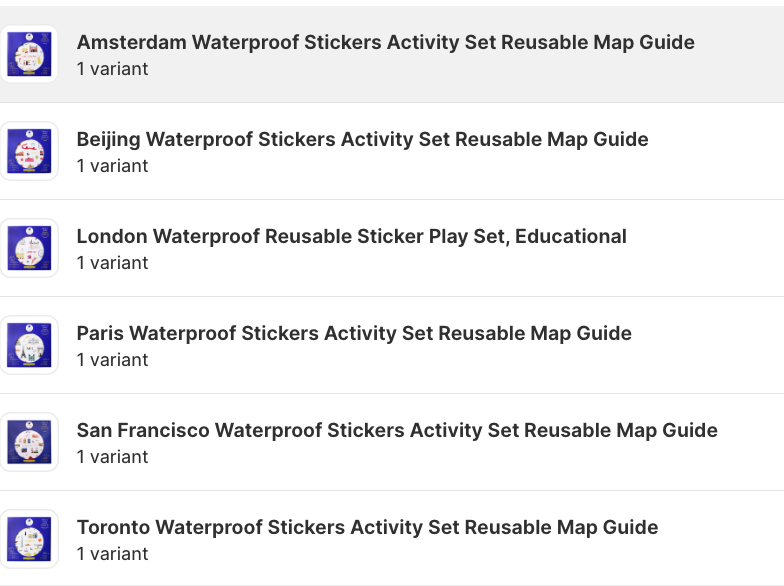Select Toronto Waterproof Stickers Activity Set title
Image resolution: width=784 pixels, height=586 pixels.
(x=368, y=528)
